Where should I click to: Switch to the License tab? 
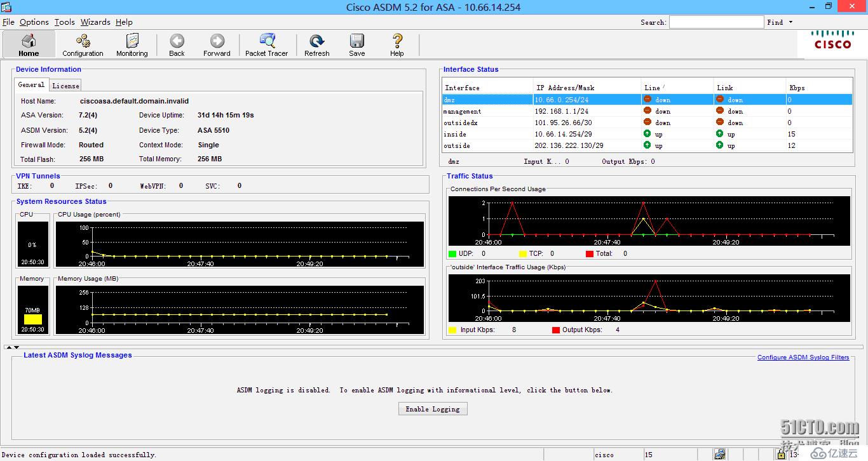(x=65, y=86)
